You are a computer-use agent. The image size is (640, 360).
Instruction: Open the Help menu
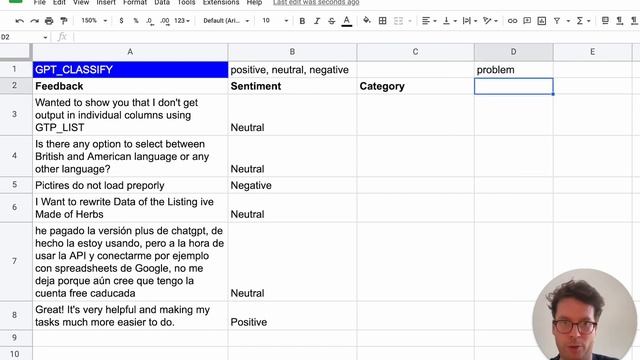(x=254, y=2)
